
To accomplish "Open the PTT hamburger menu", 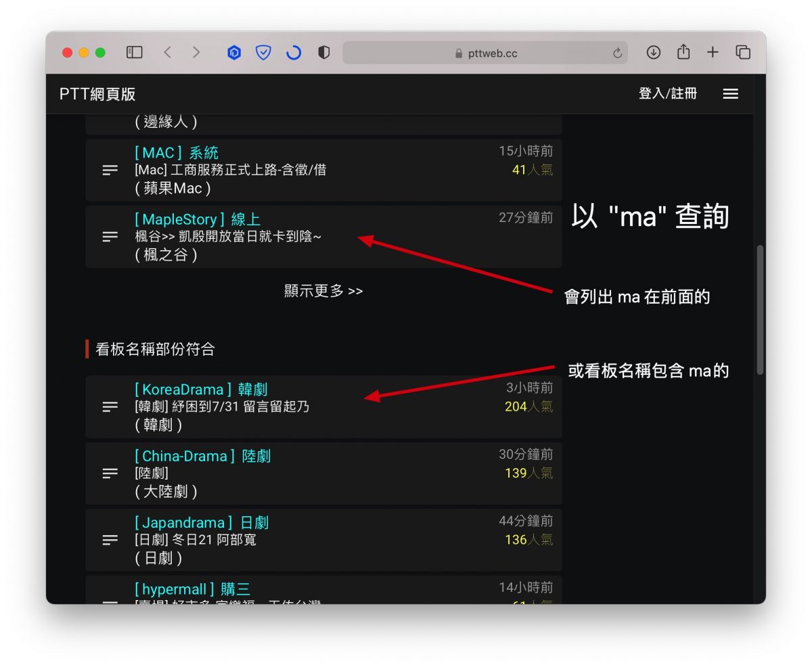I will [x=730, y=94].
